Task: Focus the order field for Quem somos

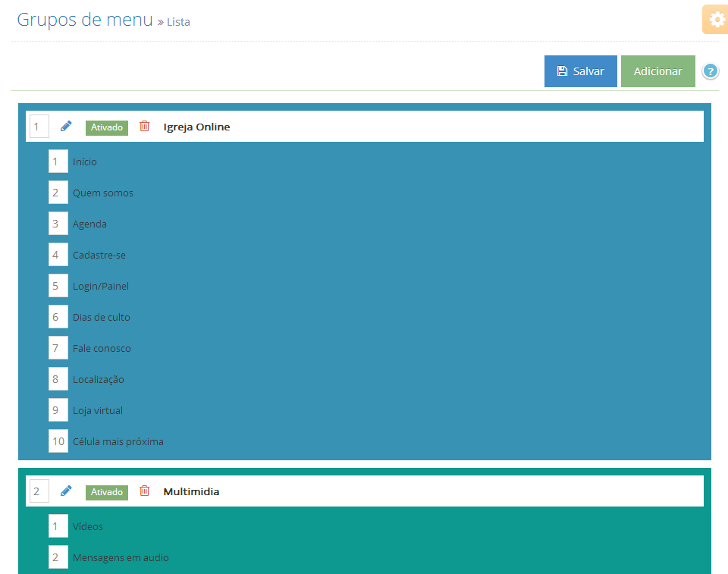Action: coord(58,193)
